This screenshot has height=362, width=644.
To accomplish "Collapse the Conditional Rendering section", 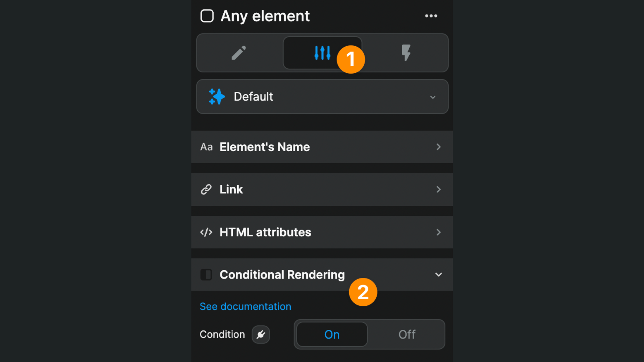I will 439,275.
